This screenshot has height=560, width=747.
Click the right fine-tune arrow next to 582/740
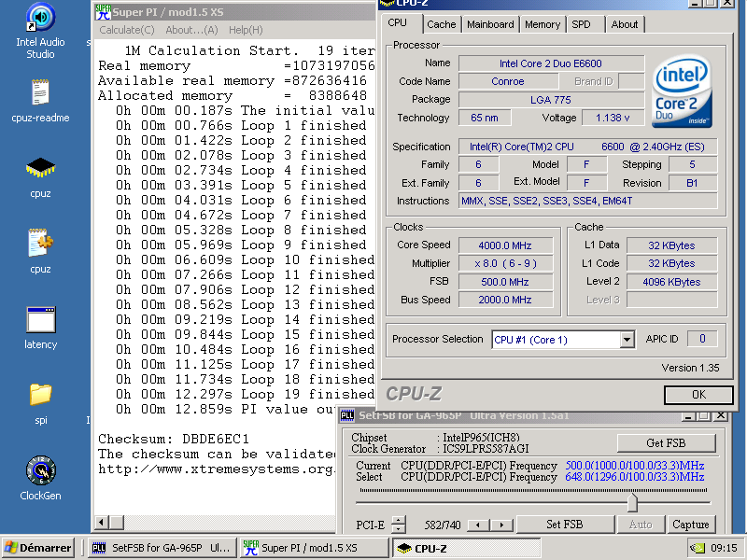pos(501,525)
